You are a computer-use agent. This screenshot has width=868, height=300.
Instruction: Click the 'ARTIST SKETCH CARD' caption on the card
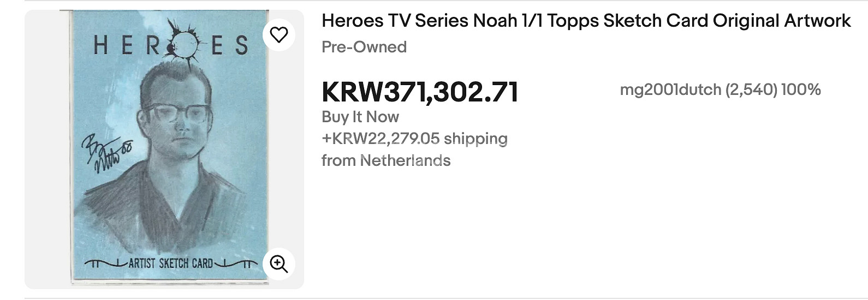pos(171,263)
